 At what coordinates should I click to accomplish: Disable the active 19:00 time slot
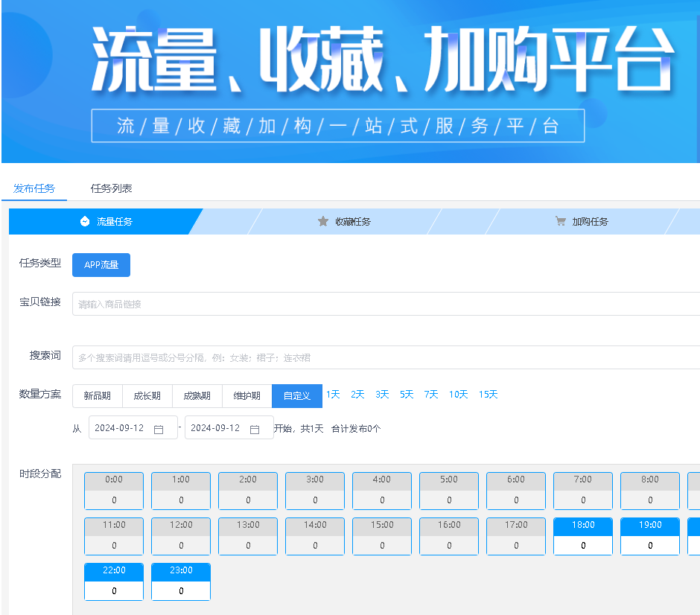click(x=650, y=526)
